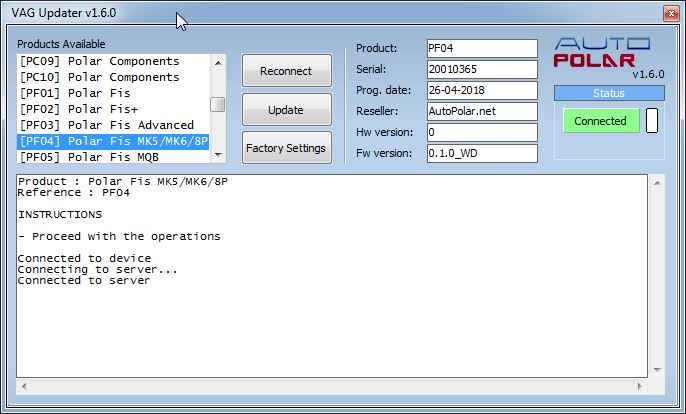
Task: Click the Hw version field
Action: coord(482,132)
